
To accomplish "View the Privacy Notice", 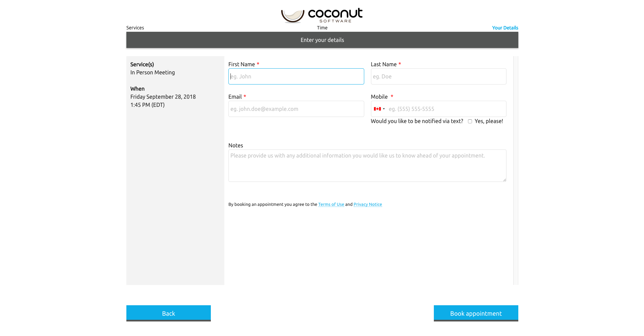I will pyautogui.click(x=368, y=204).
